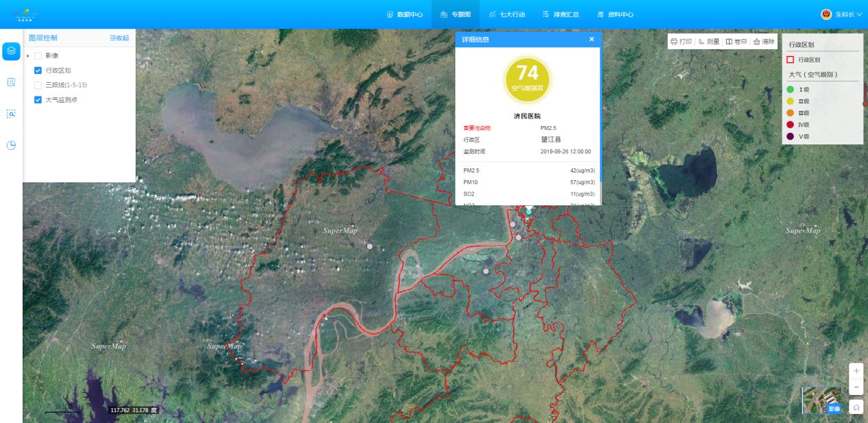Activate the 测量 measure tool
868x423 pixels.
click(709, 42)
